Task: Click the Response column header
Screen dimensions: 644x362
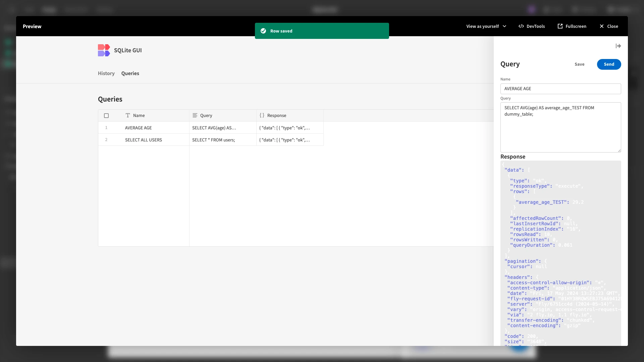Action: coord(290,116)
